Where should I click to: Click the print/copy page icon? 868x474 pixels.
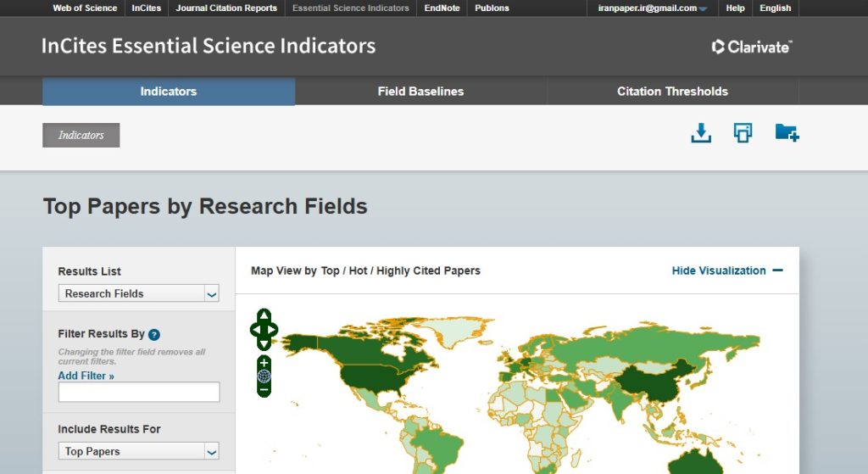point(743,133)
